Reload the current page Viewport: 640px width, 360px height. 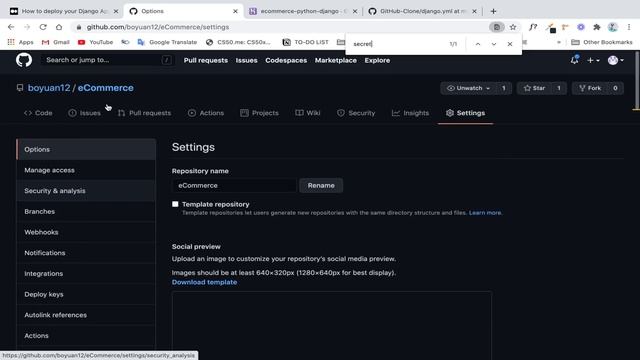tap(43, 27)
